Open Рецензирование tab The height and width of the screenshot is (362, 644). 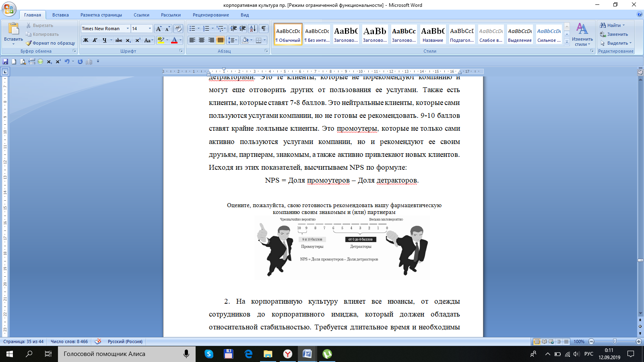point(211,15)
